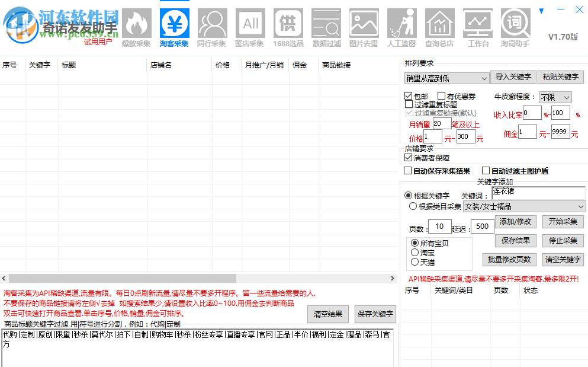This screenshot has width=588, height=367.
Task: Click inside the 连衣裙 keyword input field
Action: 537,193
